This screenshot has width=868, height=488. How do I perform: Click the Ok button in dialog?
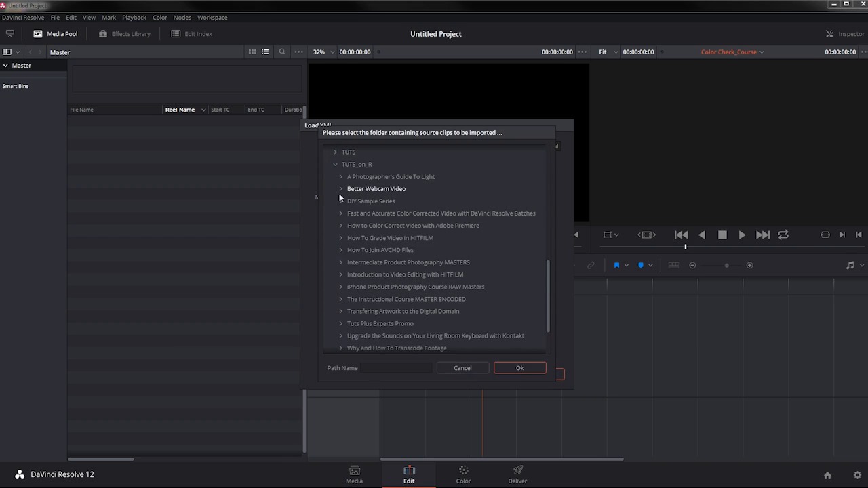click(x=519, y=368)
